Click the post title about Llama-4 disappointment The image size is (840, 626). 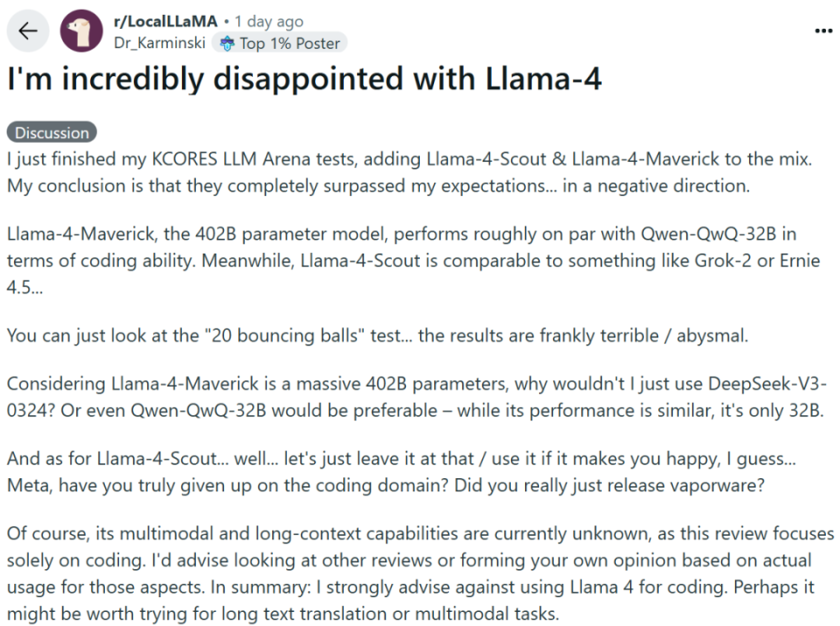coord(304,80)
